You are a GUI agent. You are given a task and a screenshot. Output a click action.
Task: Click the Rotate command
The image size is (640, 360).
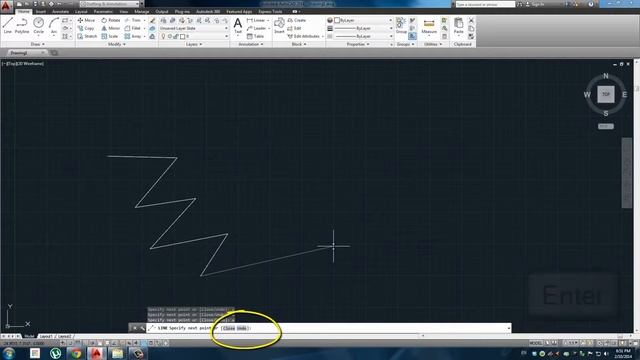(111, 20)
